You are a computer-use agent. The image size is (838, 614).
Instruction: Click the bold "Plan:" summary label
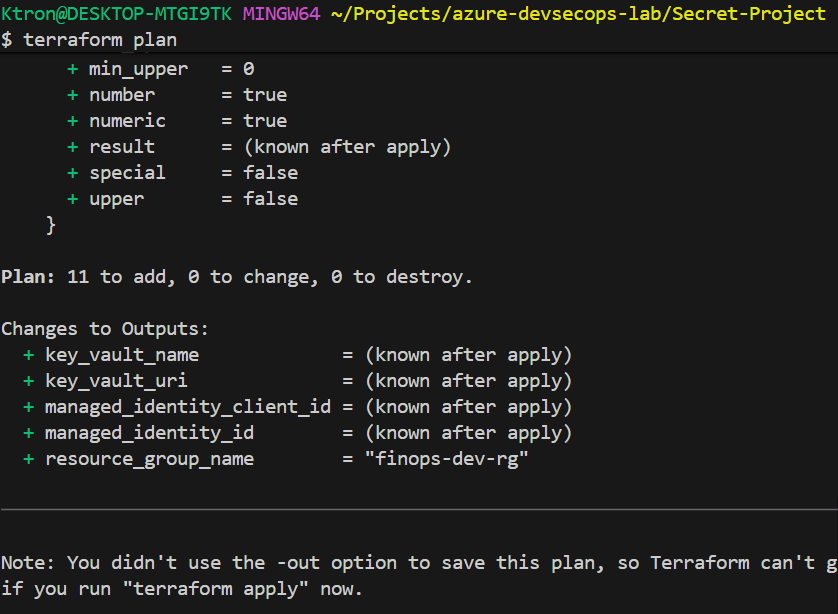[x=28, y=277]
